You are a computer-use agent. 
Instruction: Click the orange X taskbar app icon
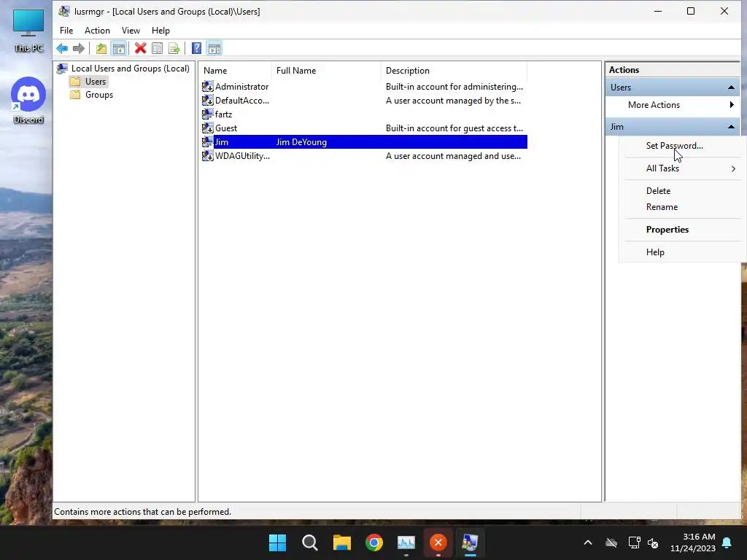438,542
